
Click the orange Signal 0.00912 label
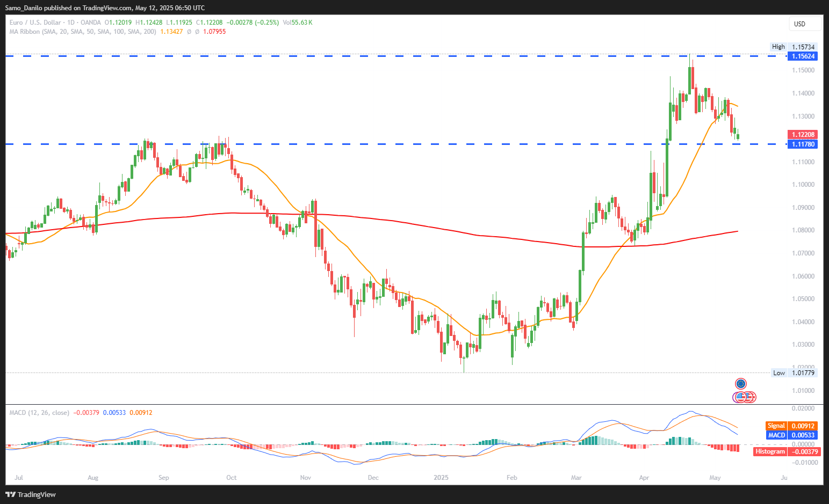click(x=792, y=426)
